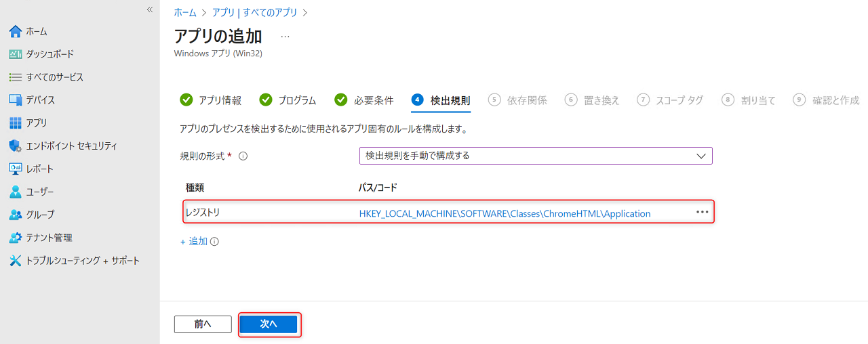Open the registry rule ellipsis menu
Image resolution: width=868 pixels, height=344 pixels.
click(x=702, y=212)
